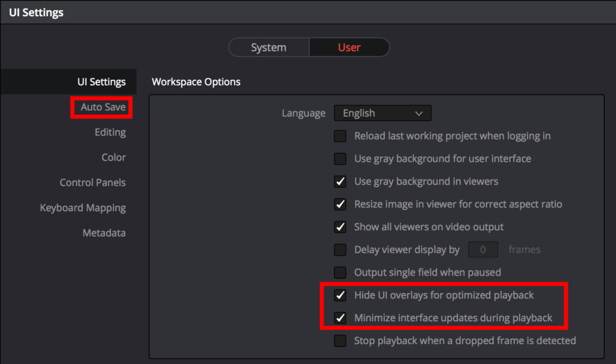Click the Language label
The image size is (616, 364).
(x=304, y=113)
